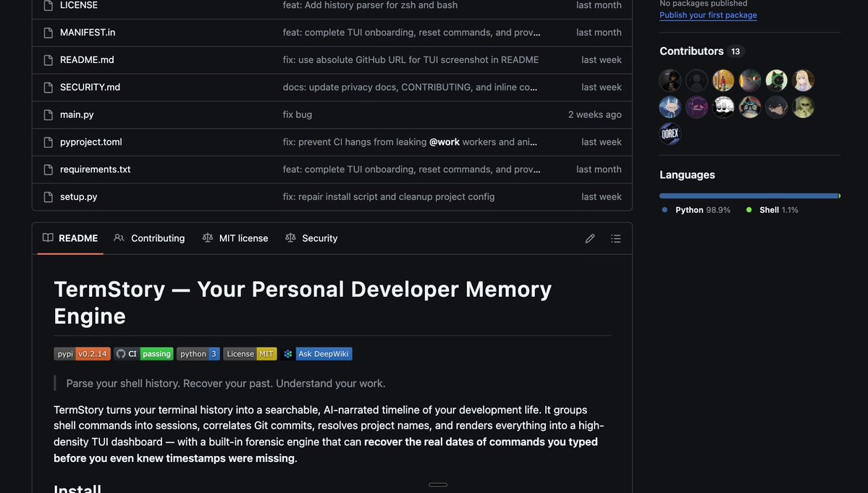
Task: Click the file icon beside main.py
Action: tap(49, 114)
